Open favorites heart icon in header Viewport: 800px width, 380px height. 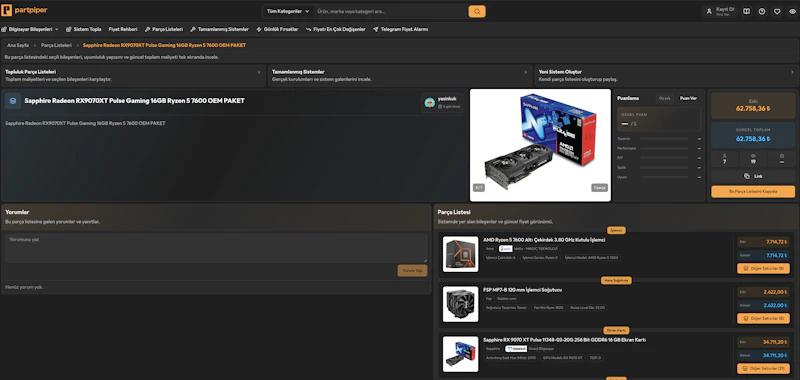(777, 11)
